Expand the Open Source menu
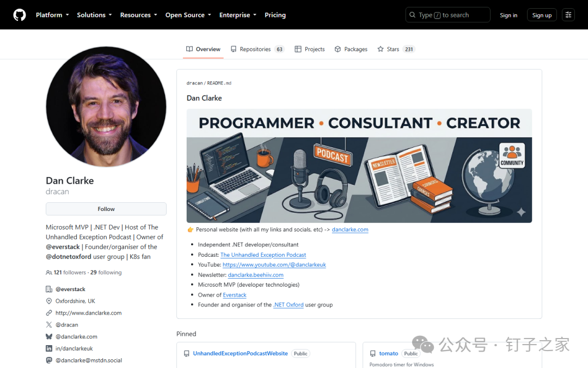This screenshot has width=588, height=368. point(188,15)
